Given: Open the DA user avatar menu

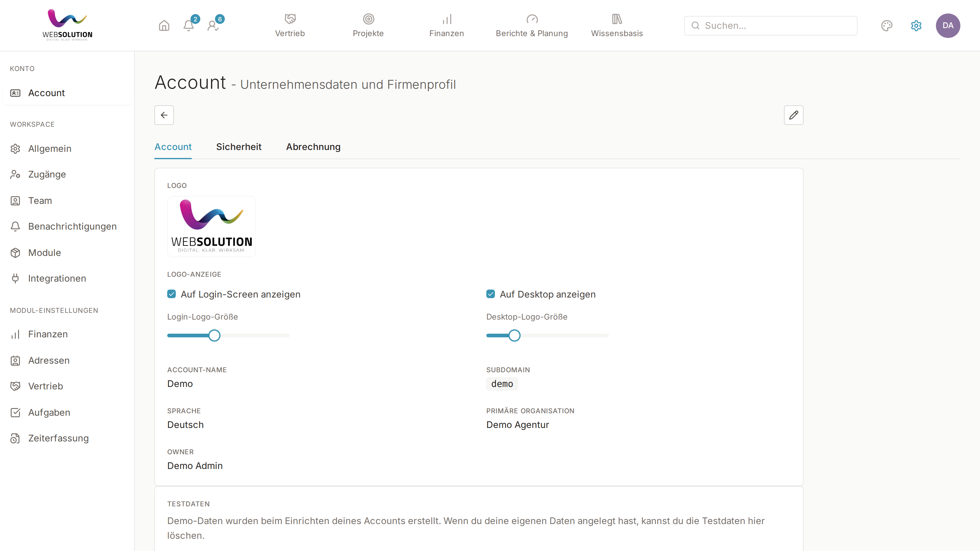Looking at the screenshot, I should tap(948, 25).
